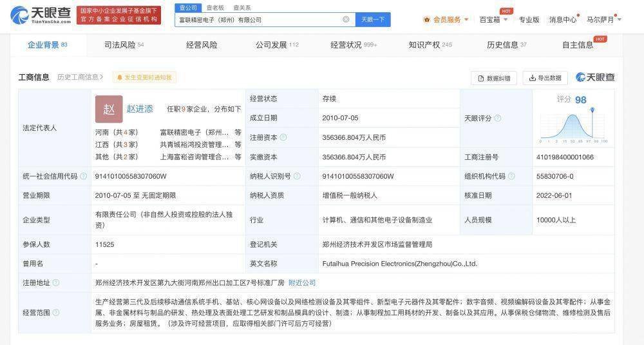Screen dimensions: 644x345
Task: Click the insured count 11525
Action: [105, 244]
